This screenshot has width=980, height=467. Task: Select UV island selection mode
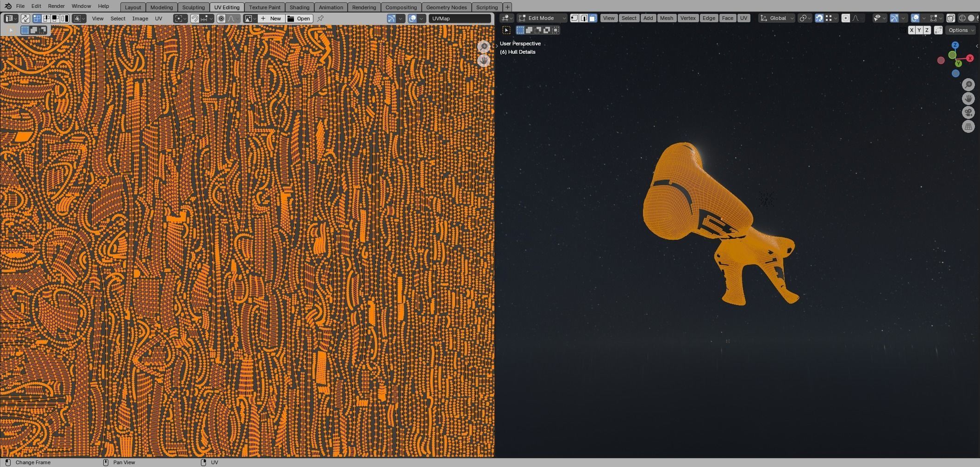64,19
